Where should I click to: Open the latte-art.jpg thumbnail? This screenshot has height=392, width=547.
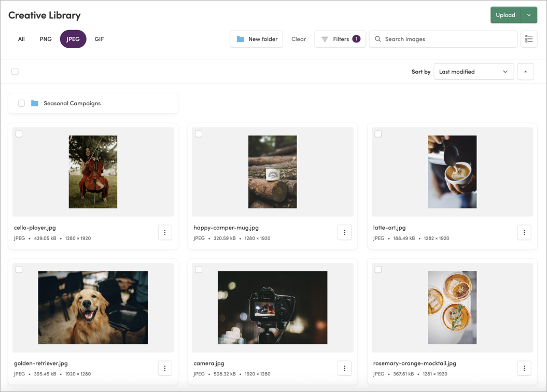pos(452,172)
